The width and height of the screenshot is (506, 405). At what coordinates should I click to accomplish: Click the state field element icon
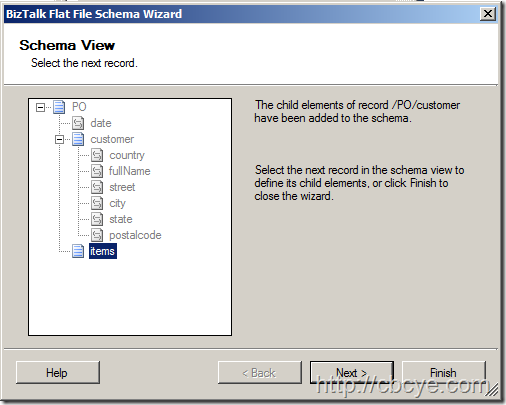[97, 219]
